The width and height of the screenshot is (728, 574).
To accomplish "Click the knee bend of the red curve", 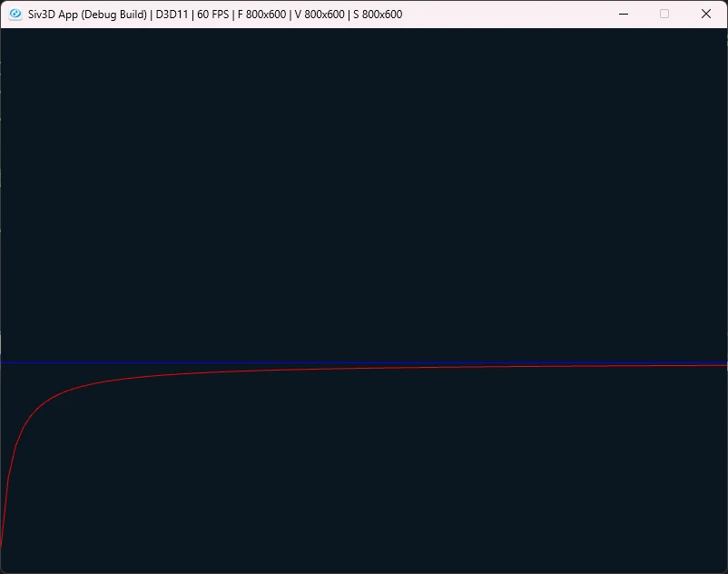I will (46, 401).
